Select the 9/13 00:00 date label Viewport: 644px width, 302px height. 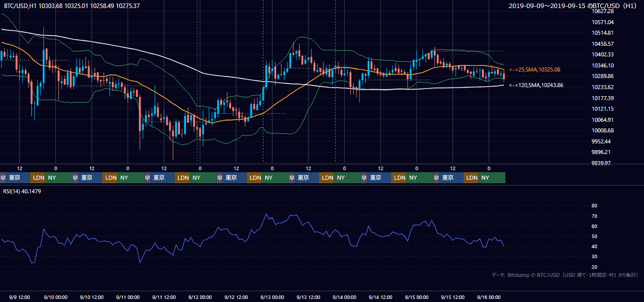[x=272, y=297]
